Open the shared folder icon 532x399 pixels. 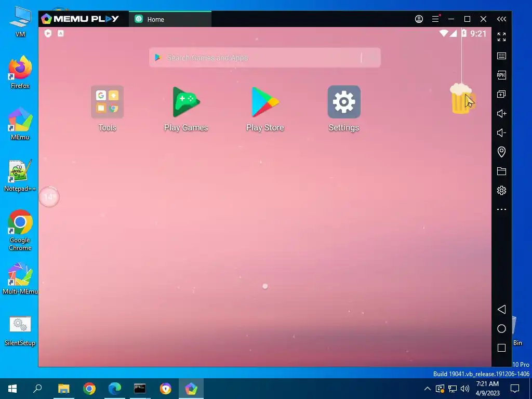click(501, 171)
